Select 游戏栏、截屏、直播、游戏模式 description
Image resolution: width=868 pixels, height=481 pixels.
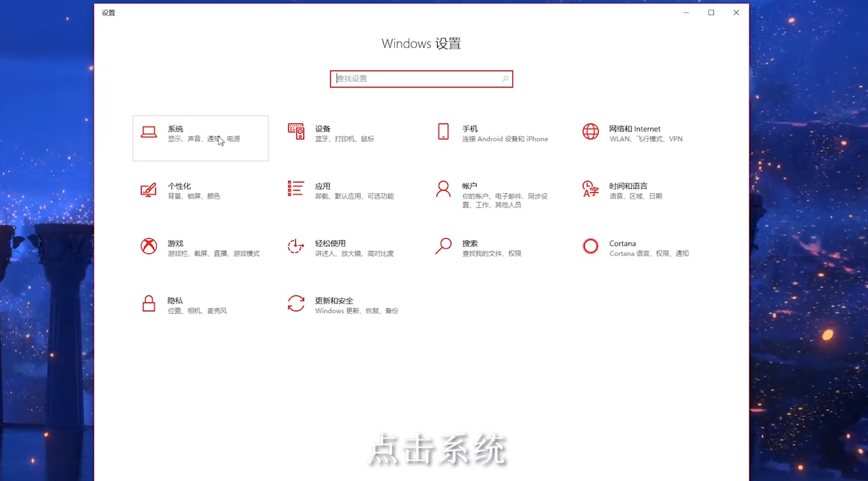pyautogui.click(x=213, y=254)
